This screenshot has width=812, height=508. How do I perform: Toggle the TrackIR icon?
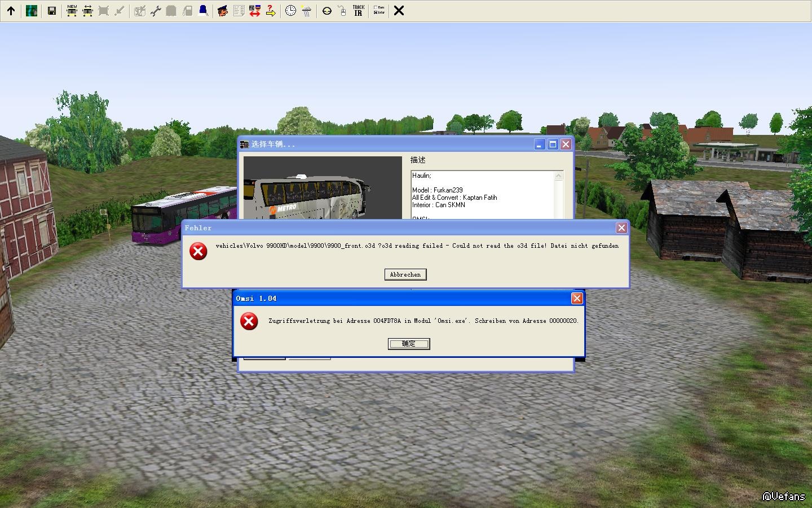tap(358, 11)
